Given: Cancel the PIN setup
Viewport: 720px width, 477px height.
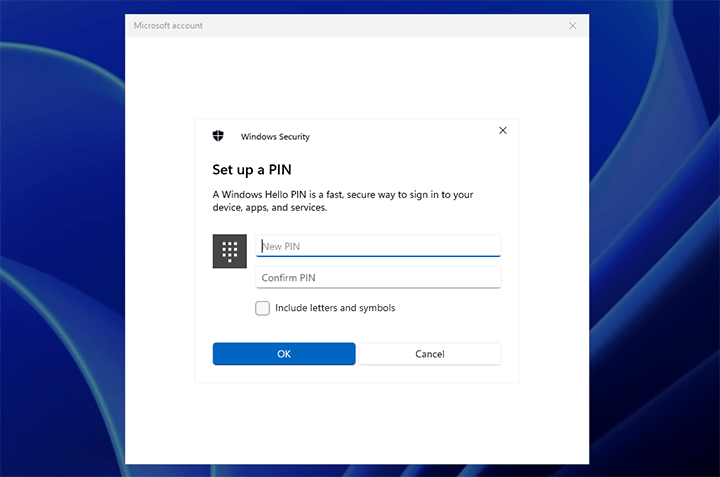Looking at the screenshot, I should click(x=430, y=354).
